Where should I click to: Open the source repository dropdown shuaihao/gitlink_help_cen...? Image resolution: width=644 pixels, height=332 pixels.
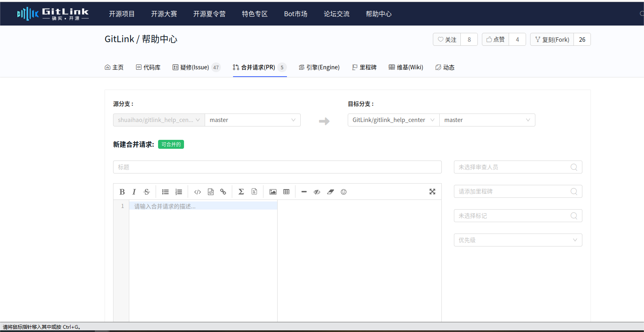coord(159,120)
